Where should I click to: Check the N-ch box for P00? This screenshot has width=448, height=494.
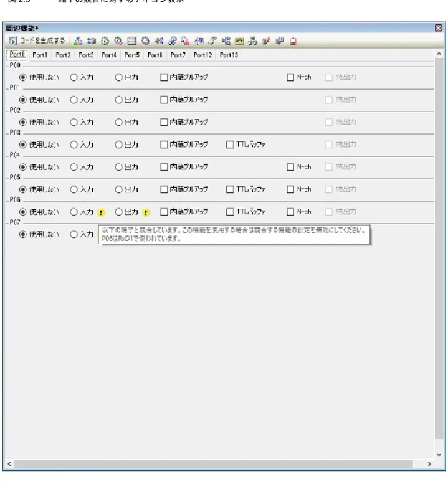tap(299, 77)
